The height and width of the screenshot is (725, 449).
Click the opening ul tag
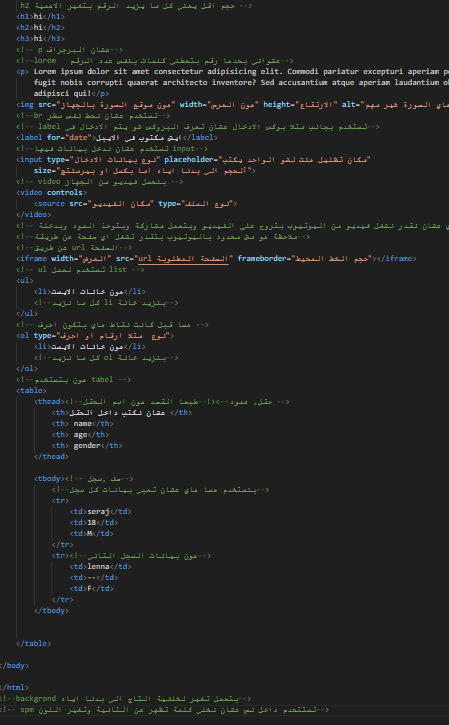click(x=25, y=281)
